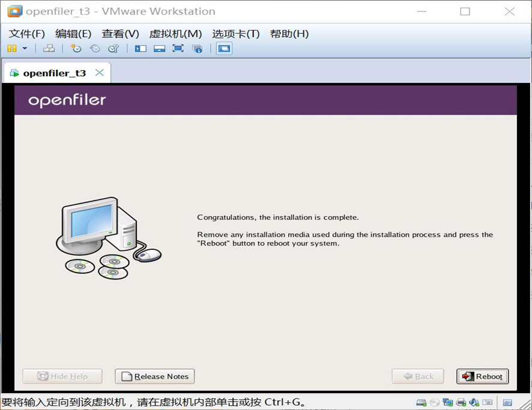The image size is (532, 410).
Task: Open the 帮助(H) menu
Action: pyautogui.click(x=289, y=34)
